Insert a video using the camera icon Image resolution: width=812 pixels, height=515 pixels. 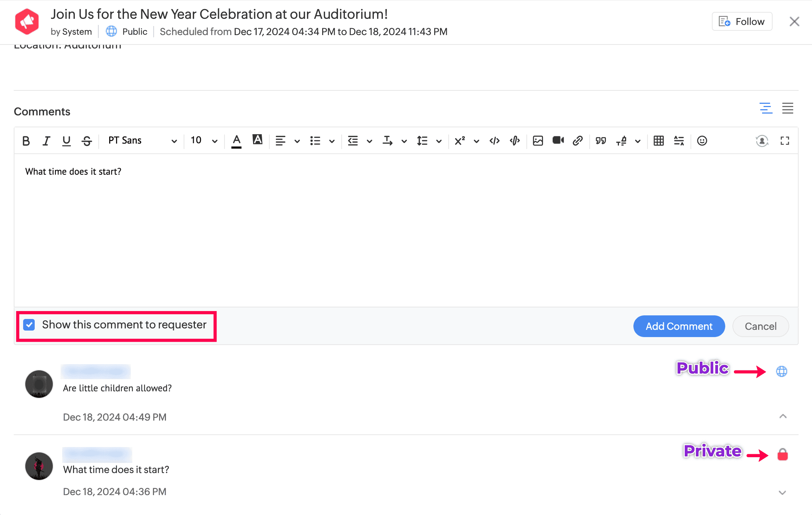pos(558,141)
